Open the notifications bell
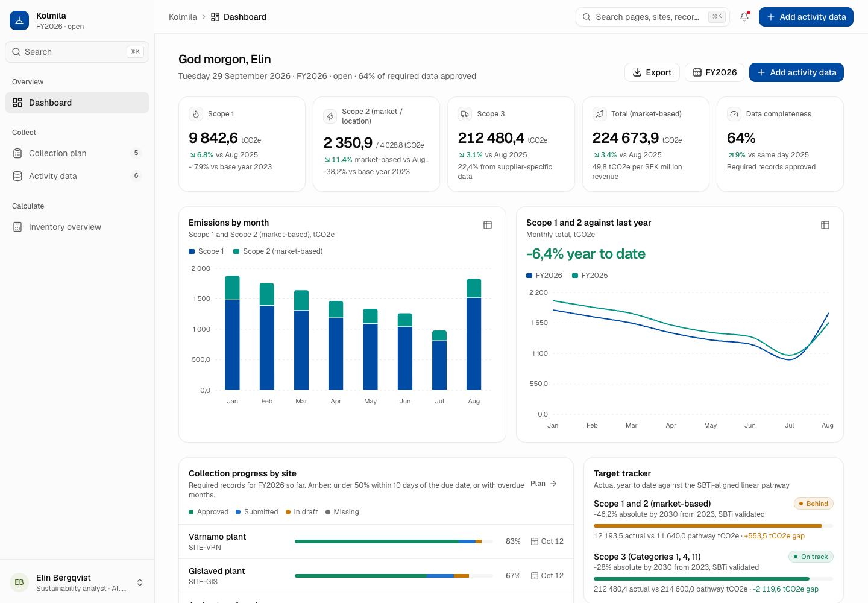The image size is (868, 603). point(744,17)
